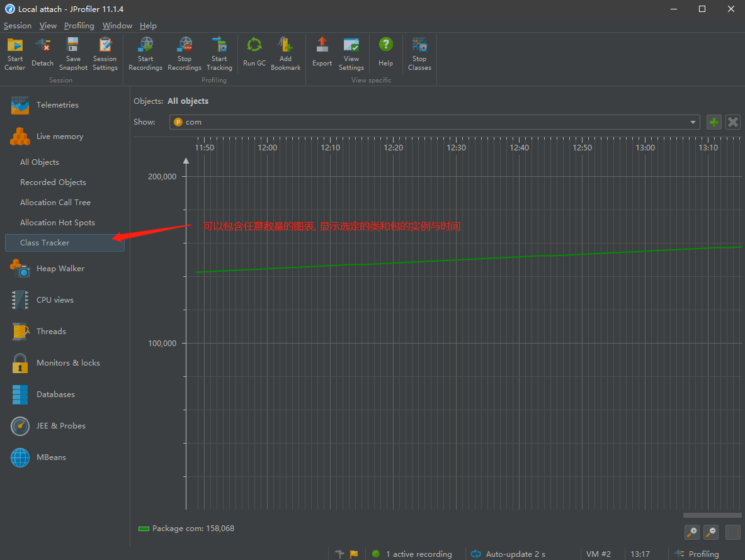This screenshot has height=560, width=745.
Task: Toggle Start Tracking in the toolbar
Action: [219, 53]
